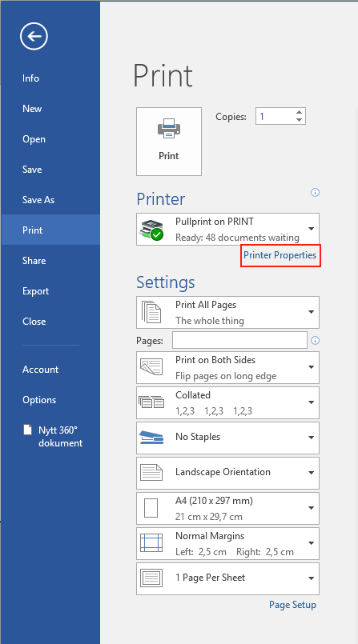Viewport: 358px width, 644px height.
Task: Open Options in the backstage menu
Action: coord(50,400)
